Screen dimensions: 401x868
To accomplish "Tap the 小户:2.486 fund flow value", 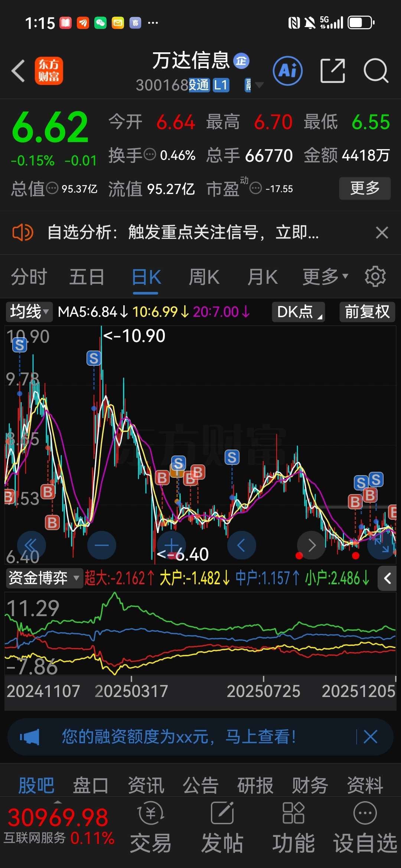I will (x=338, y=578).
